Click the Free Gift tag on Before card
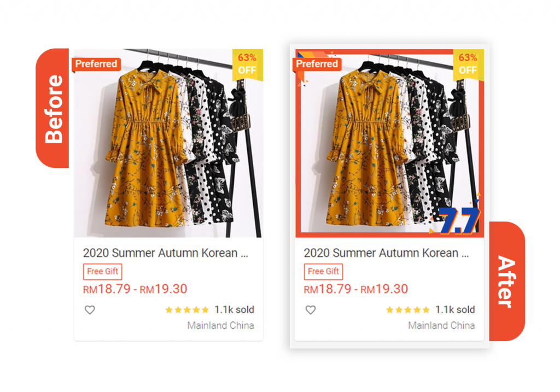Image resolution: width=560 pixels, height=392 pixels. click(x=102, y=272)
